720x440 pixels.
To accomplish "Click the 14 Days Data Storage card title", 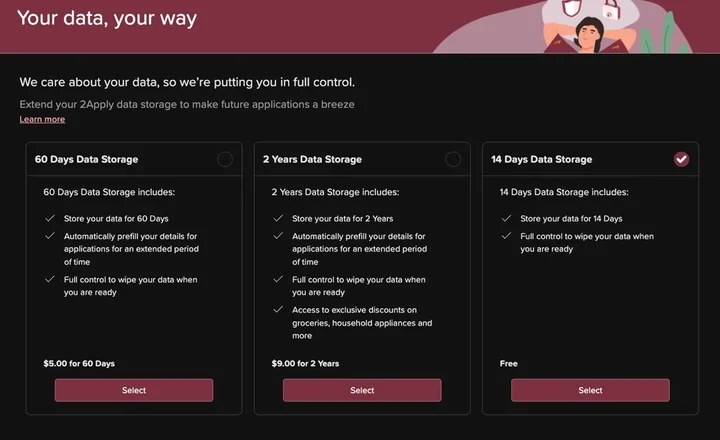I will [x=541, y=159].
